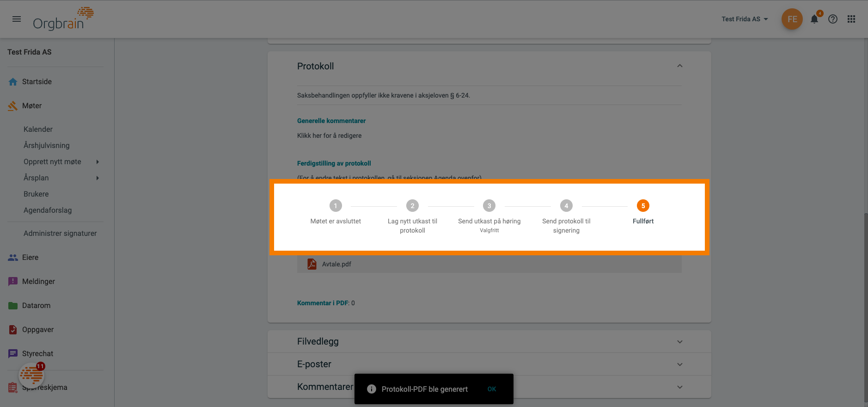Click the aksjeloven § 6-24 notice text

coord(384,95)
